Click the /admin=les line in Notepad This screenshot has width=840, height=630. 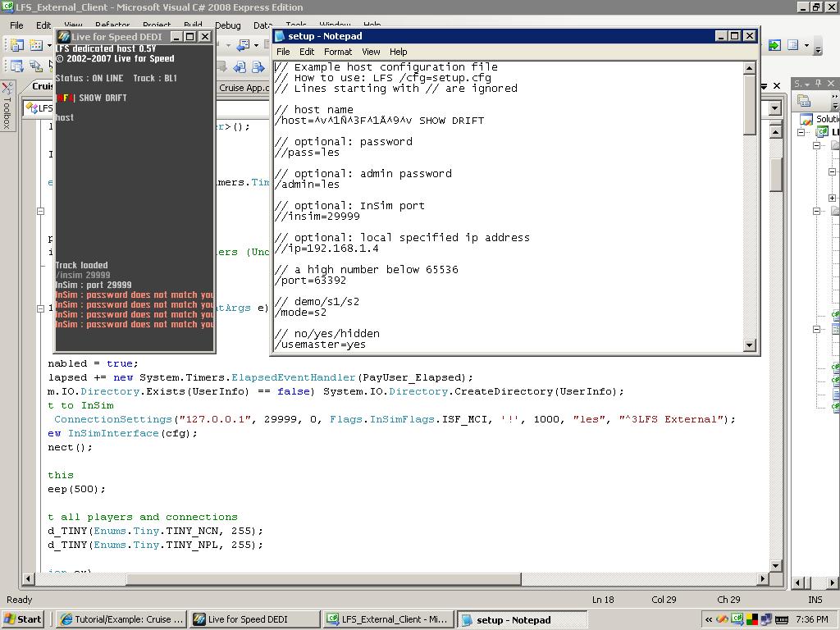[x=308, y=185]
